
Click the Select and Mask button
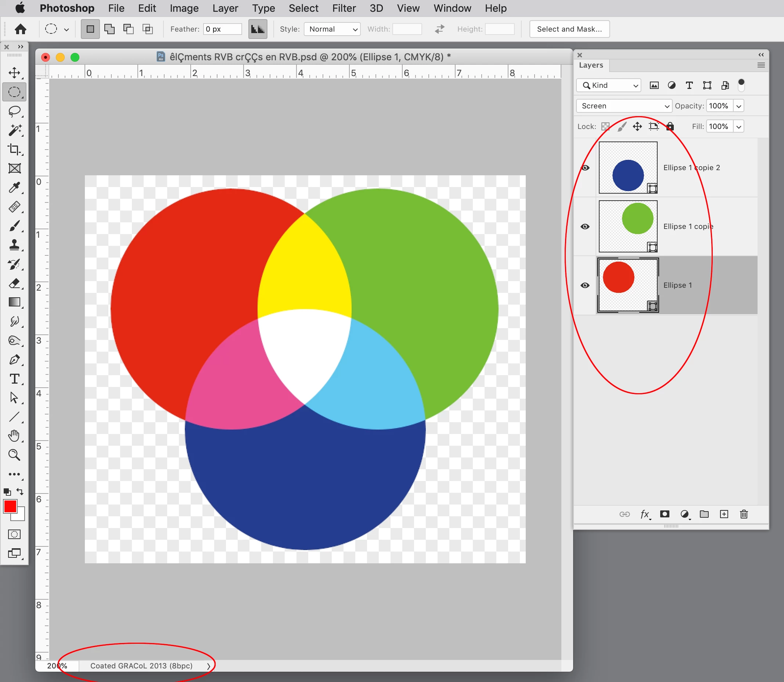[569, 29]
